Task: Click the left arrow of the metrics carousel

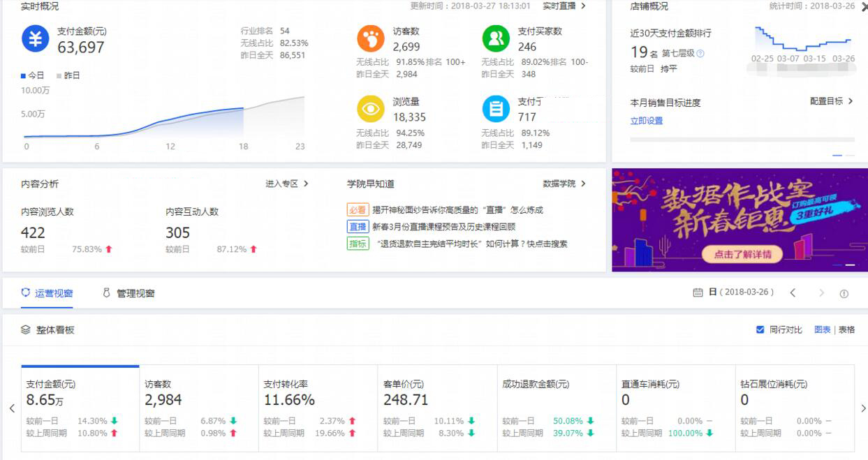Action: 12,408
